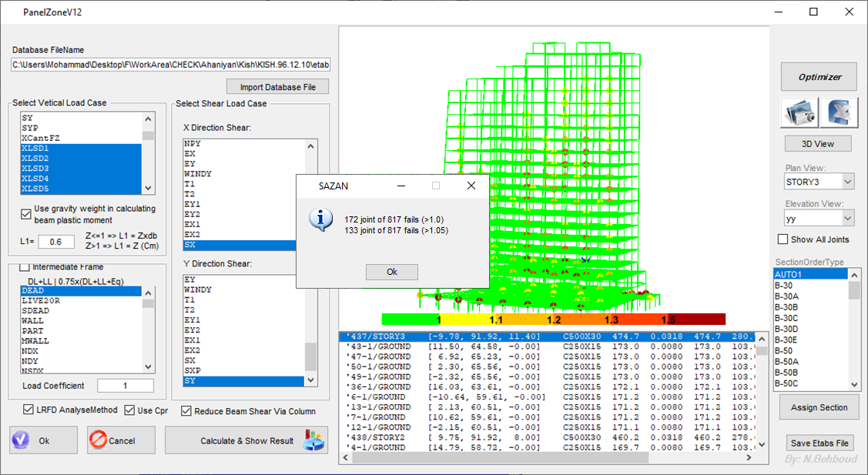Enable the Show All Joints checkbox
Image resolution: width=868 pixels, height=475 pixels.
783,239
